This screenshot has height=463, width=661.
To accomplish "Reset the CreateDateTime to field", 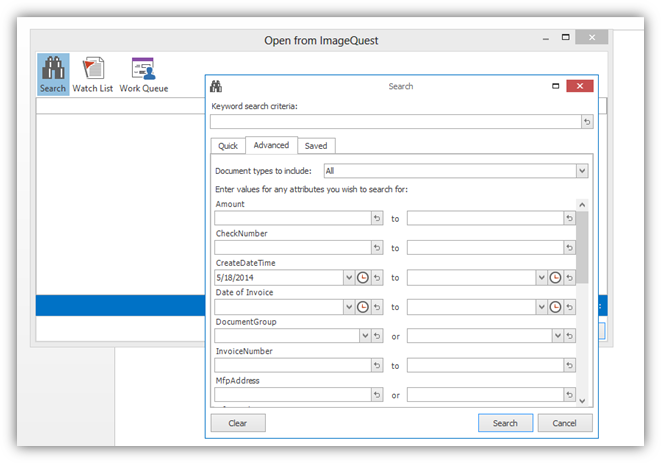I will coord(570,277).
